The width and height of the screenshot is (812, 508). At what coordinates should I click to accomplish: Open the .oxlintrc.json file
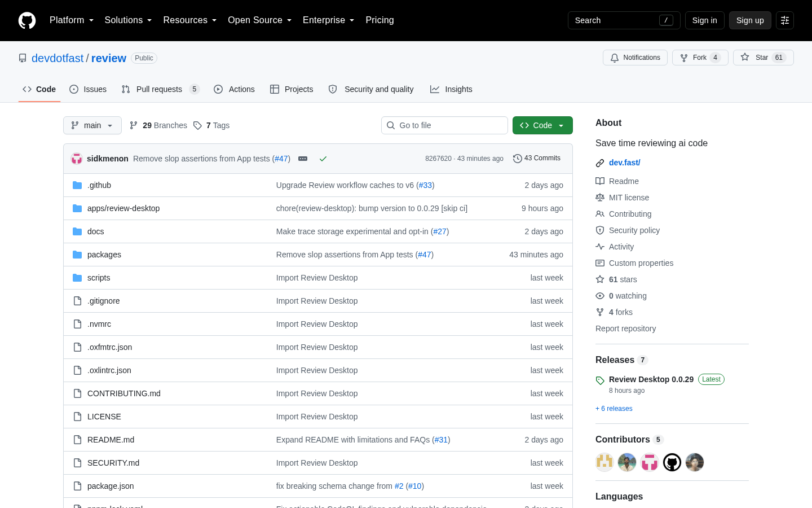[109, 370]
